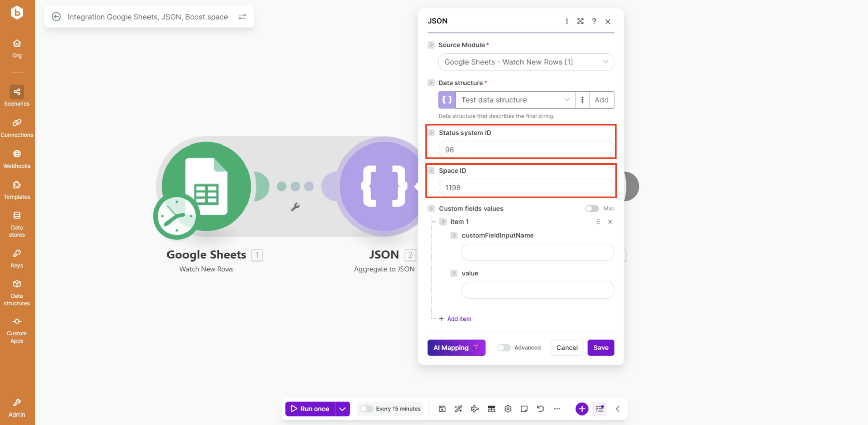The width and height of the screenshot is (868, 425).
Task: Open the Test data structure dropdown
Action: (x=515, y=100)
